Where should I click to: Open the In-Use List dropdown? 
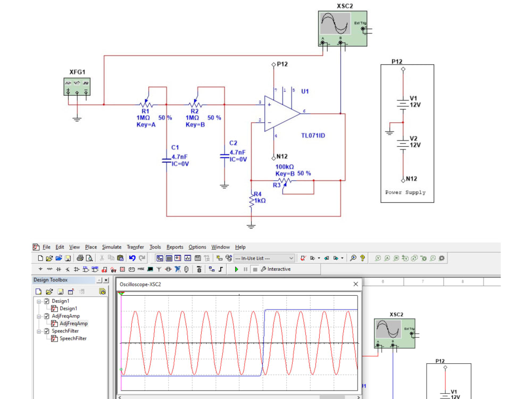264,258
